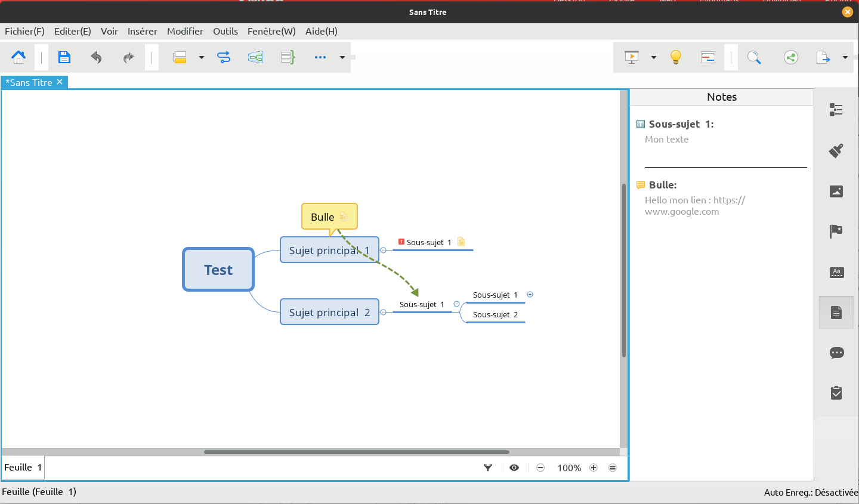The height and width of the screenshot is (504, 859).
Task: Open the topic type dropdown arrow
Action: (x=202, y=57)
